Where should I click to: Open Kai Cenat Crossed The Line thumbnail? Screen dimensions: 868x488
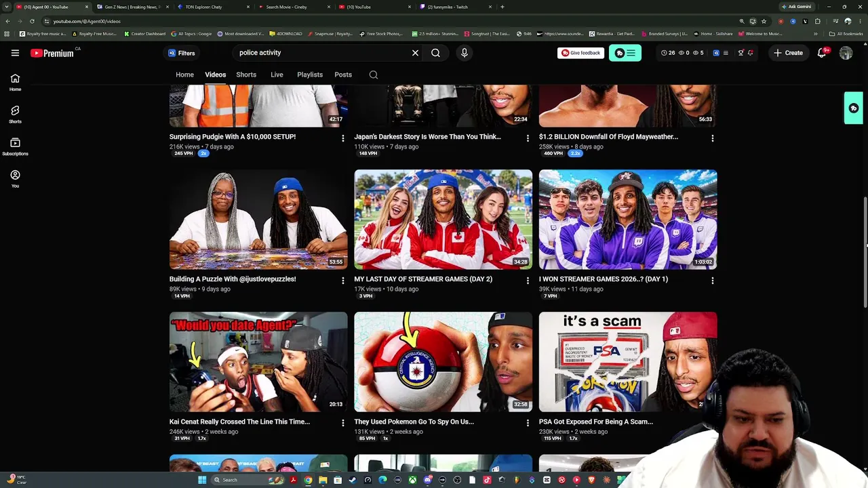[x=258, y=362]
